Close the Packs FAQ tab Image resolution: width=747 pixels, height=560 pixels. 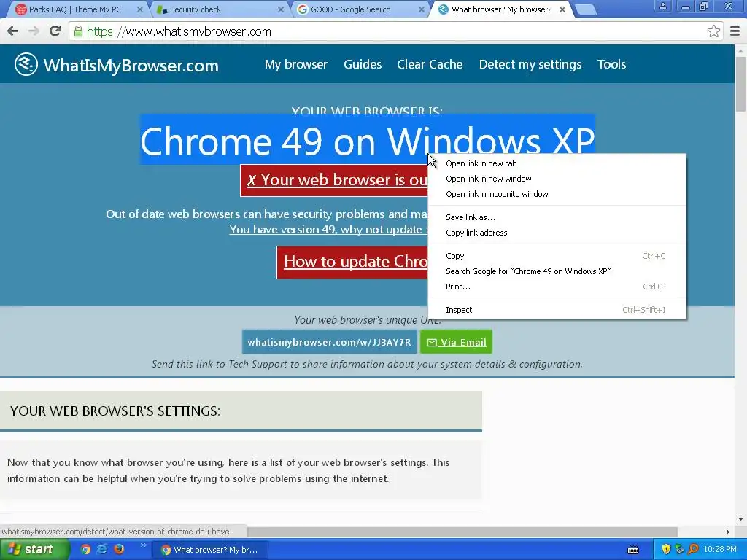coord(139,9)
